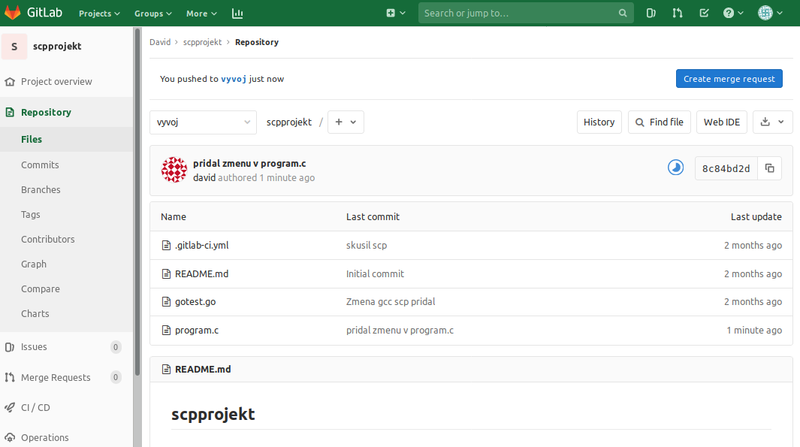This screenshot has height=447, width=800.
Task: Click Create merge request button
Action: tap(729, 79)
